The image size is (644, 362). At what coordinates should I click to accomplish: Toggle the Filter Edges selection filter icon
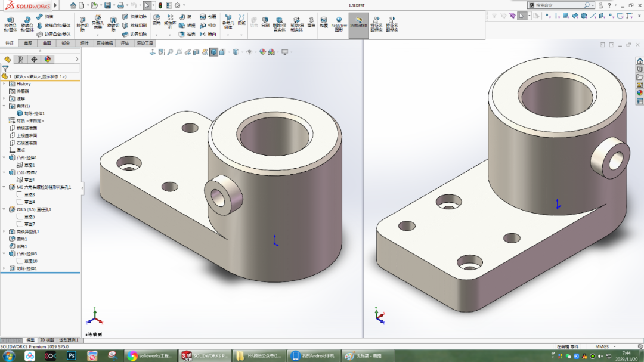coord(557,16)
